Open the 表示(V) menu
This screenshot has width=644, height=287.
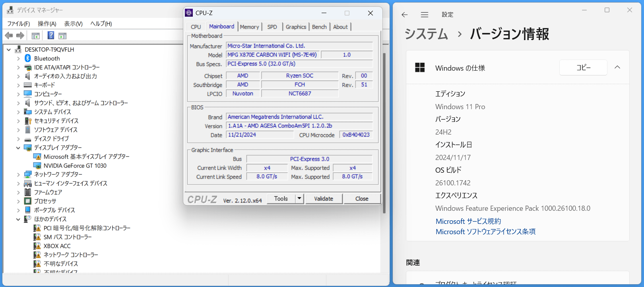74,24
